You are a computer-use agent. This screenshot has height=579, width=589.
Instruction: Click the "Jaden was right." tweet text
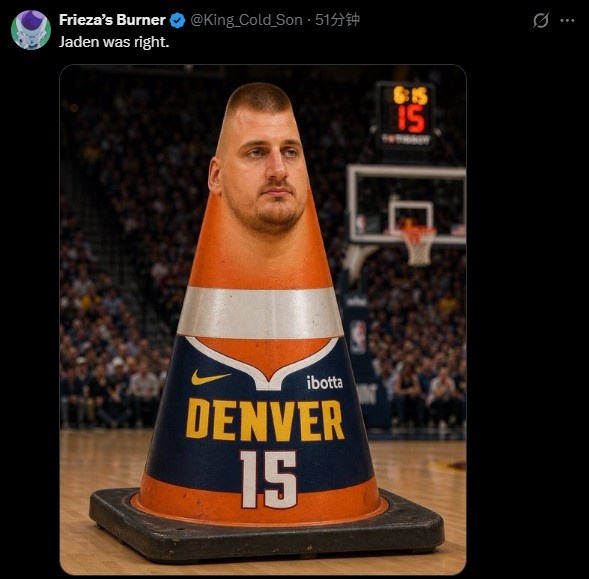[114, 42]
